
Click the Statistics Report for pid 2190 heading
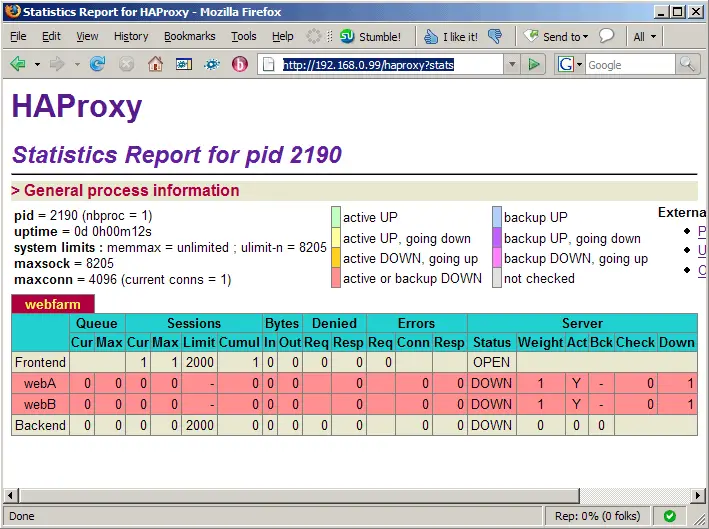point(177,155)
